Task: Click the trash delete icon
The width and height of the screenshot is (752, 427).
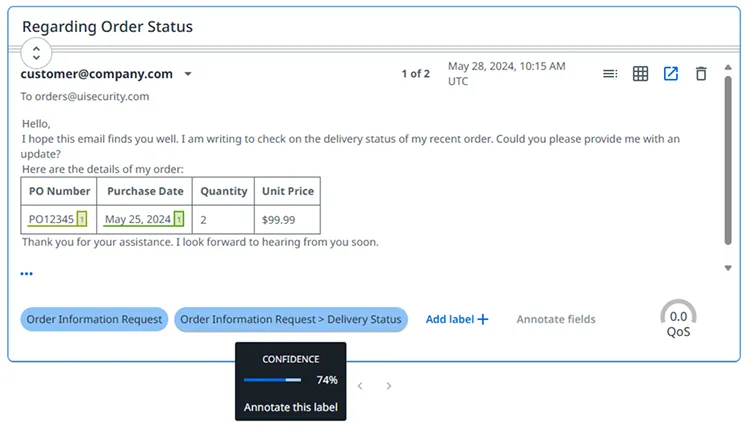Action: (x=701, y=73)
